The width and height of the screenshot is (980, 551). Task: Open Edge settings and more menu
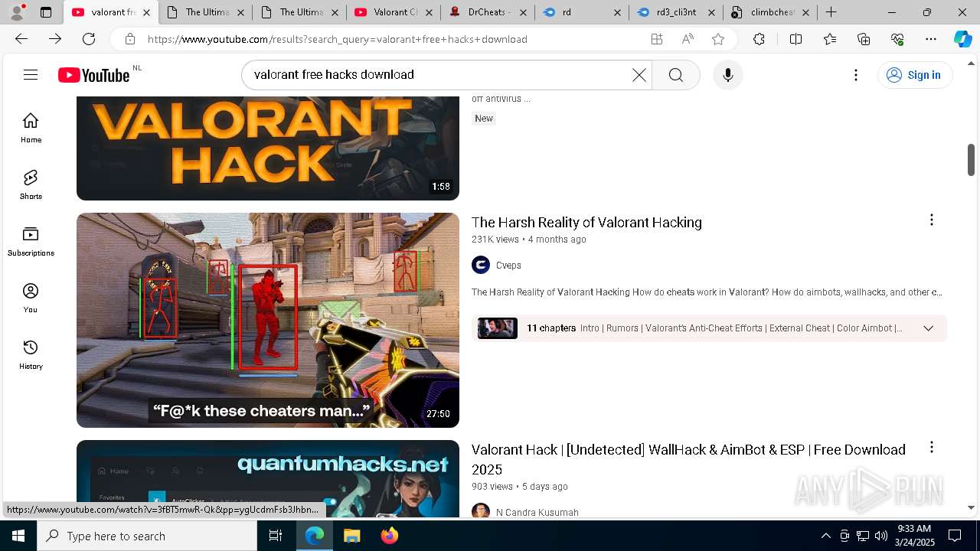coord(931,39)
